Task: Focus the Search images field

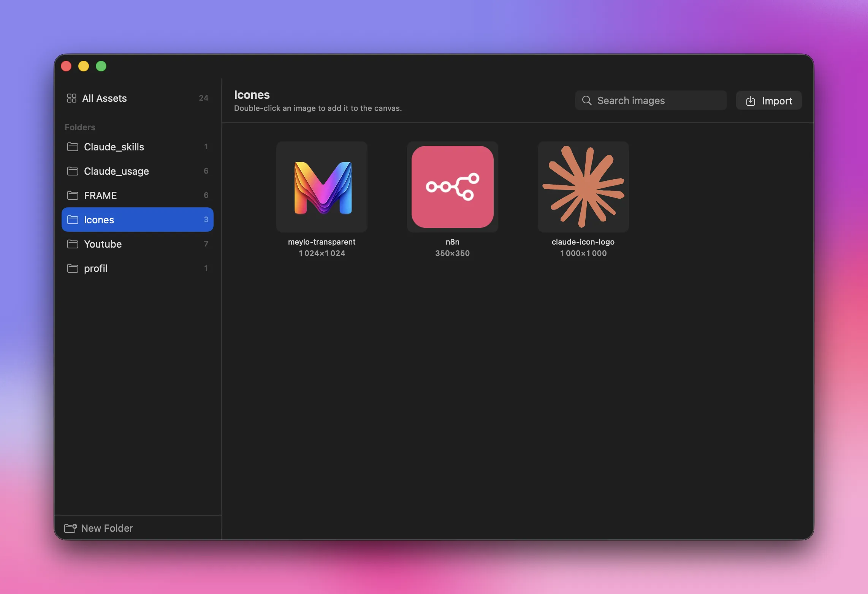Action: click(651, 100)
